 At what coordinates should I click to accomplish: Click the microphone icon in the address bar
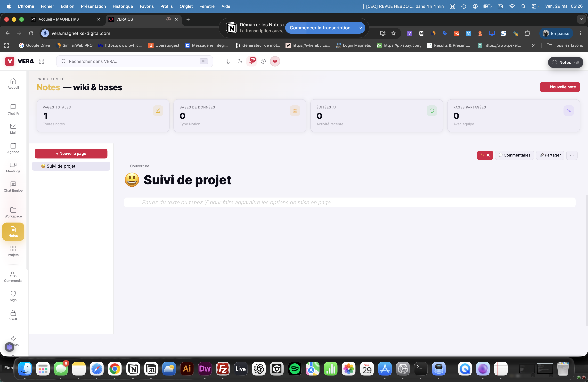tap(45, 33)
